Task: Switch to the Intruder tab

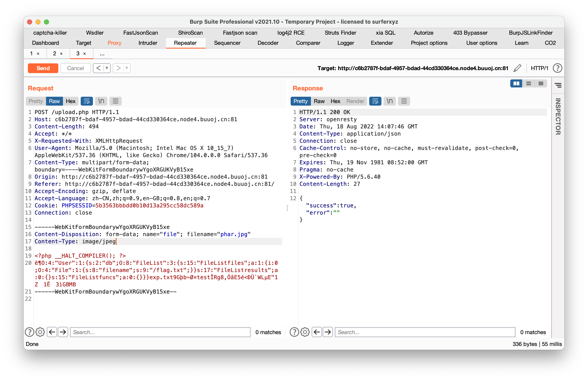Action: [148, 43]
